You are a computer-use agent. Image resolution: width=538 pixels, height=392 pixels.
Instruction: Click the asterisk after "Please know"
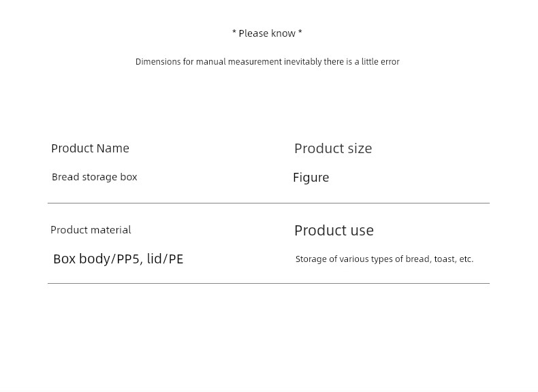[300, 33]
